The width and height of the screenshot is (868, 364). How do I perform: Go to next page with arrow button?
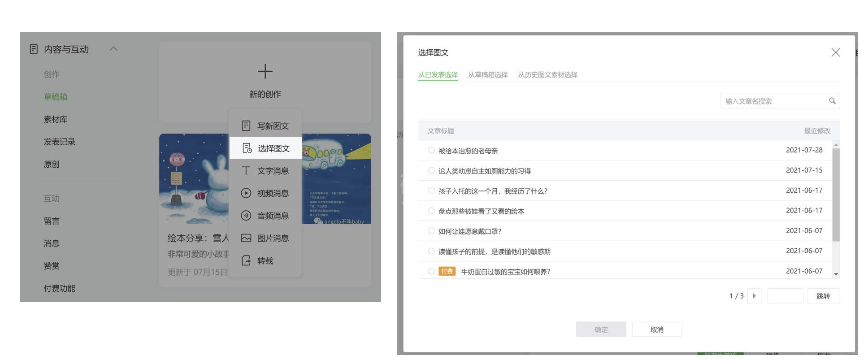pyautogui.click(x=754, y=296)
